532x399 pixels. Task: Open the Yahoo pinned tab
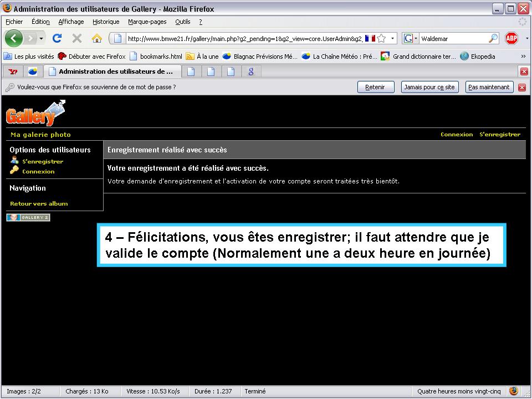coord(12,71)
